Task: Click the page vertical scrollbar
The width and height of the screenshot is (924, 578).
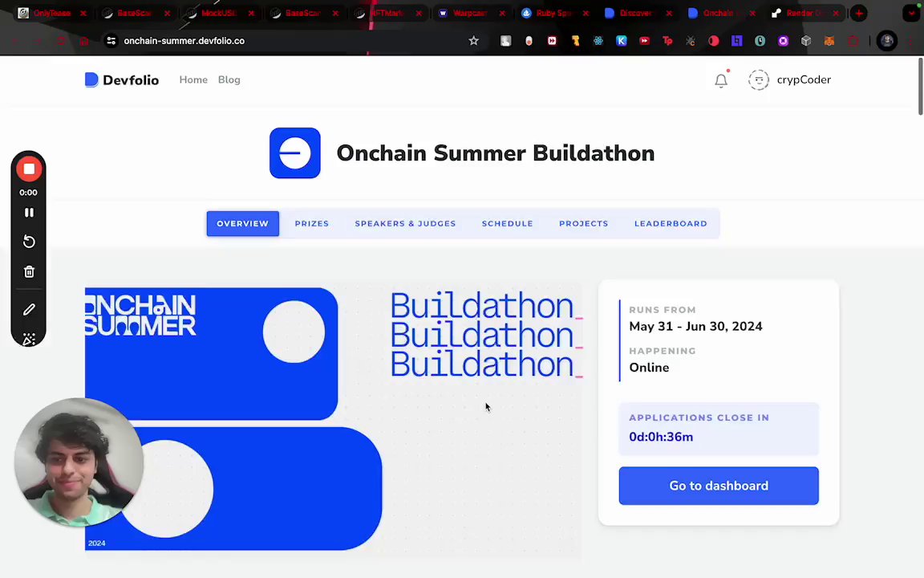Action: click(x=920, y=87)
